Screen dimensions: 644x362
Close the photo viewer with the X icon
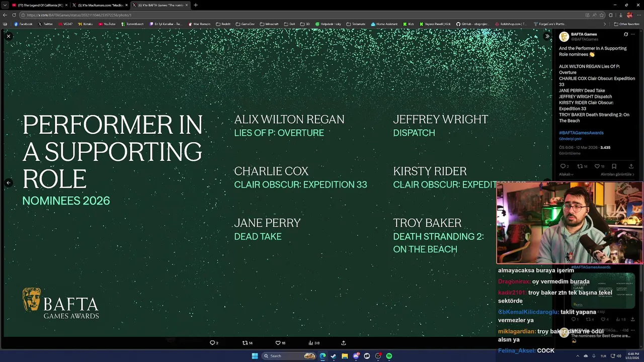[x=9, y=36]
